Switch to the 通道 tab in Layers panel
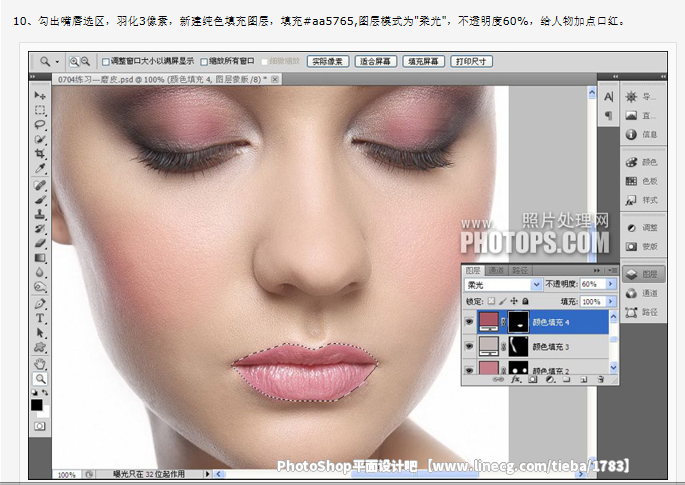 pyautogui.click(x=496, y=270)
